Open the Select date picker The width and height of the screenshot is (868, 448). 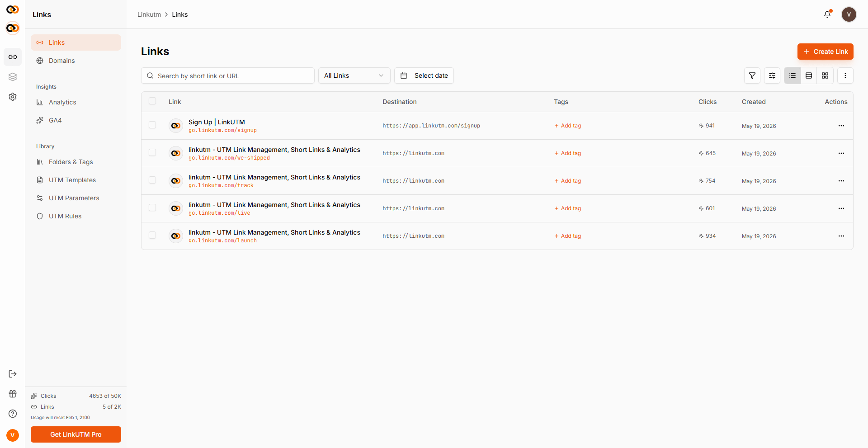pos(424,75)
